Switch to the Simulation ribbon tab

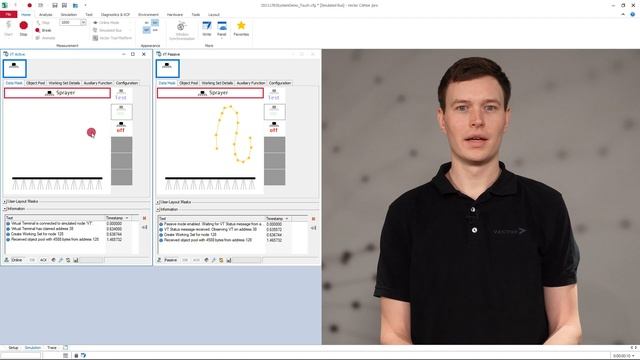point(69,14)
